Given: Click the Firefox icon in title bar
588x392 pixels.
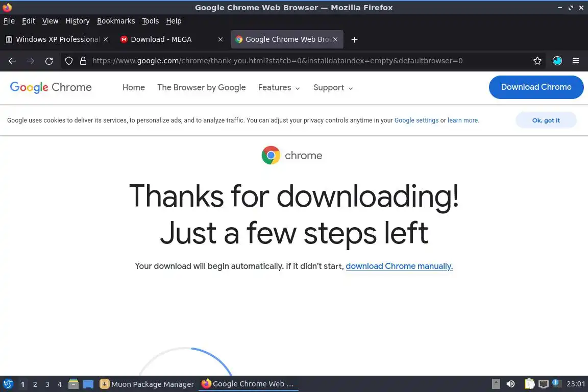Looking at the screenshot, I should 7,8.
